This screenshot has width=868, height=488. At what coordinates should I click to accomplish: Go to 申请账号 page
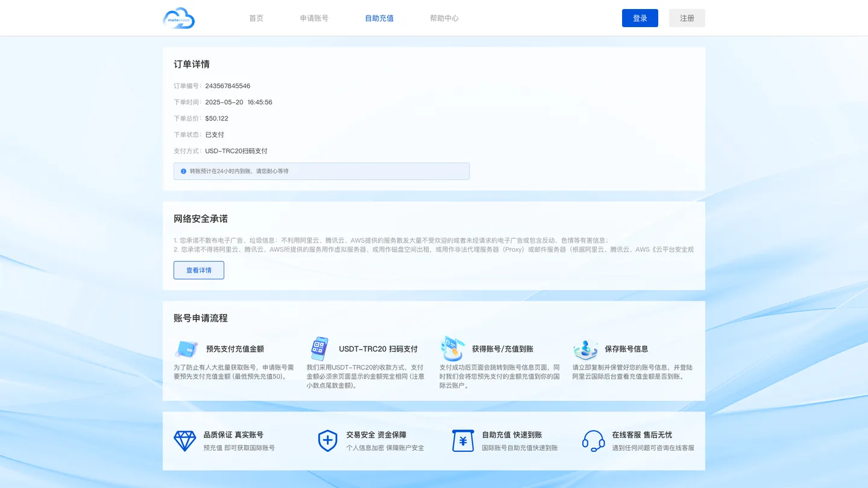314,18
